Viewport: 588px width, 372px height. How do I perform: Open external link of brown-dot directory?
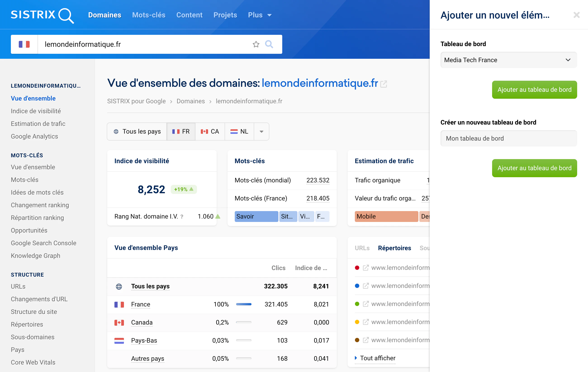tap(365, 340)
